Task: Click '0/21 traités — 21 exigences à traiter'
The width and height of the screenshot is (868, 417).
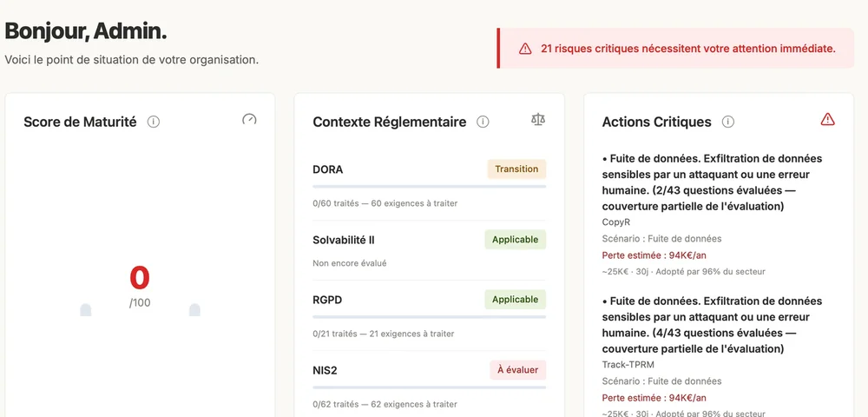Action: click(383, 334)
